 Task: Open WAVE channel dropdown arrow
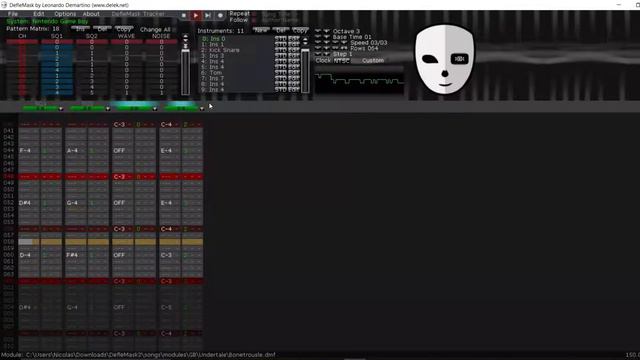pos(155,109)
